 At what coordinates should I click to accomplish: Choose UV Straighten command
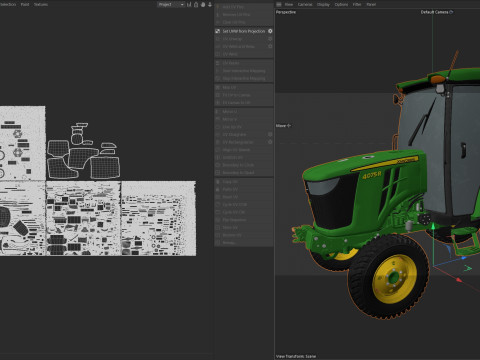click(x=244, y=134)
